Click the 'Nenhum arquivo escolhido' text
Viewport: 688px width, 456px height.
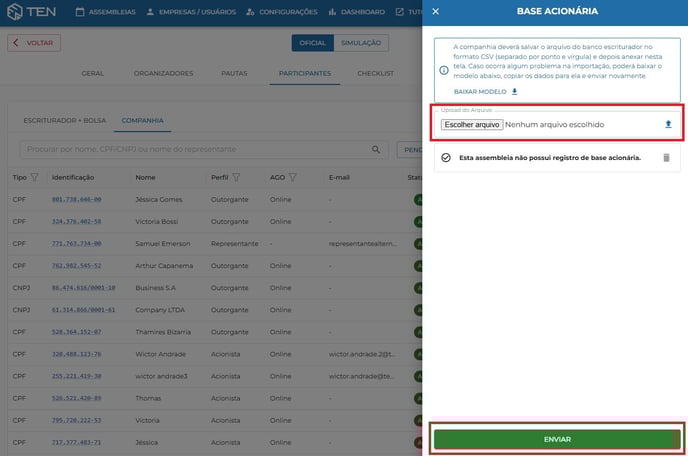pos(554,125)
